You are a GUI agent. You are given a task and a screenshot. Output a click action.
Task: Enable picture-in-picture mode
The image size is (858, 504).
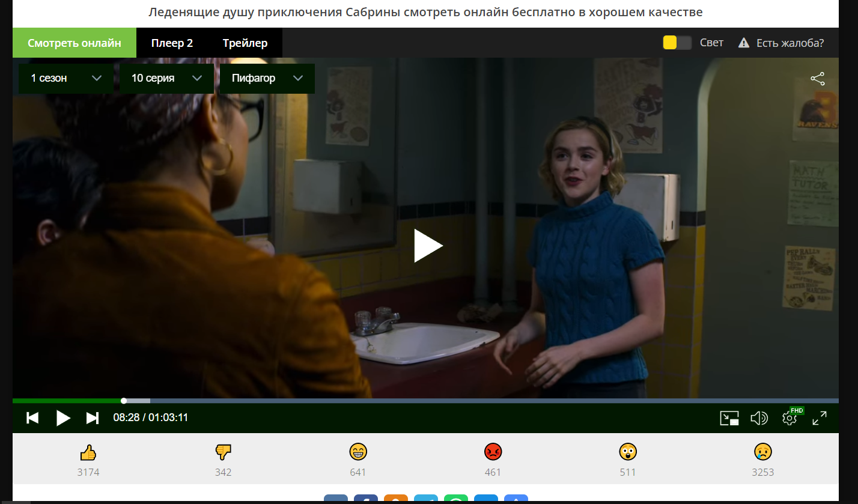[729, 418]
